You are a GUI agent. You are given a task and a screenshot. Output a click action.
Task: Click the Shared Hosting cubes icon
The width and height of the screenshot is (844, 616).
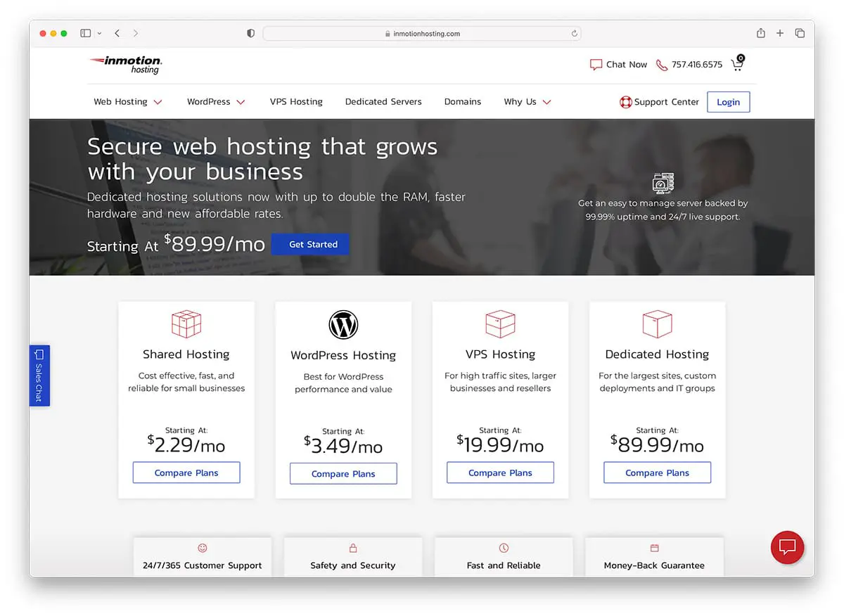click(186, 324)
